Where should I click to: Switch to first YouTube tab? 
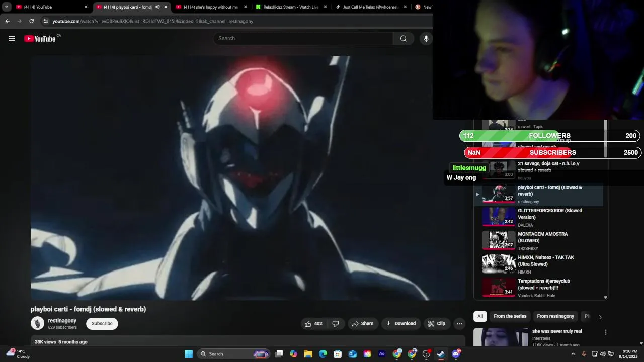pyautogui.click(x=51, y=7)
